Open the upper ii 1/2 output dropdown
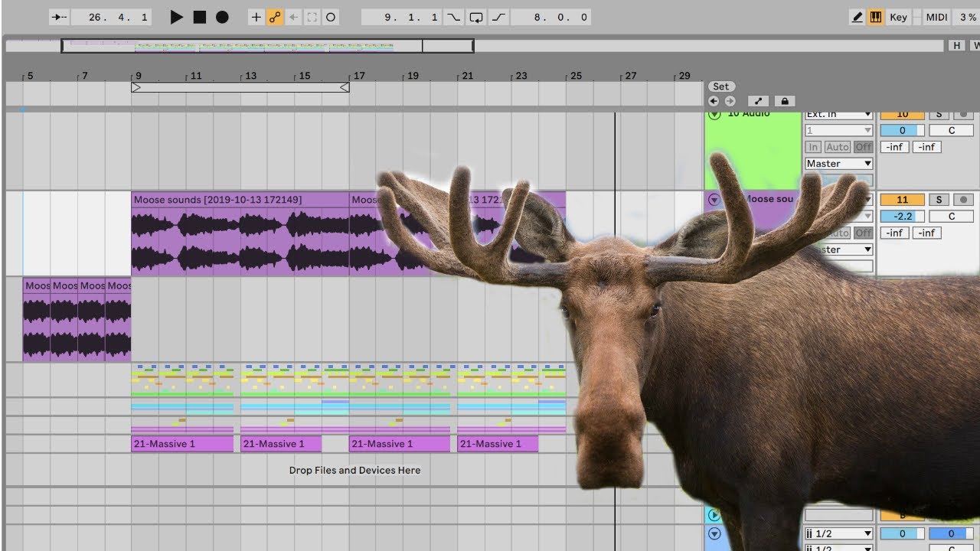 [839, 533]
